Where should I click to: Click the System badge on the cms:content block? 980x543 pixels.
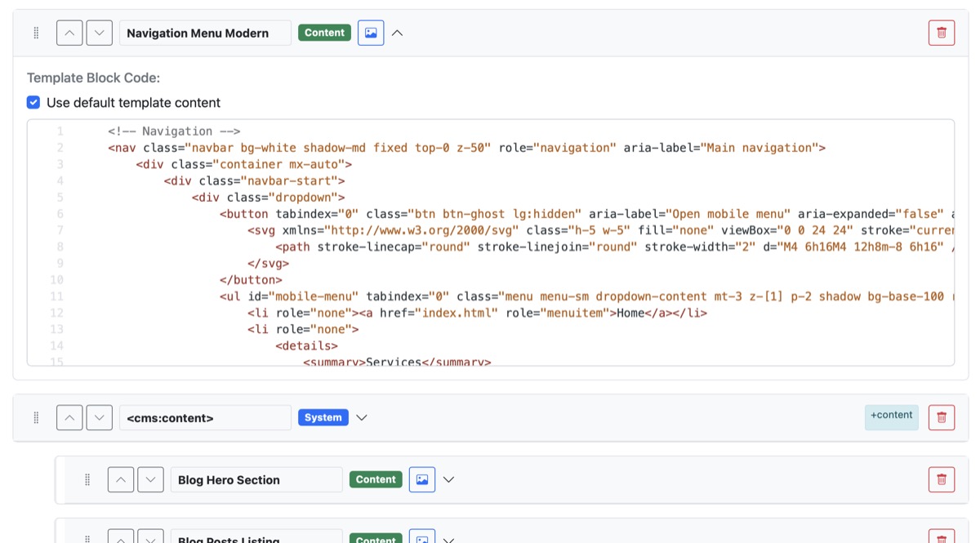pos(323,417)
